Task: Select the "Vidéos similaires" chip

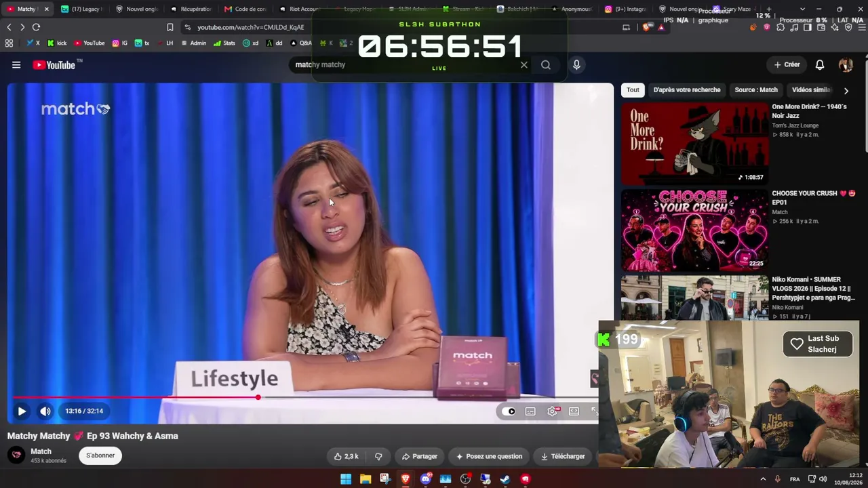Action: [x=812, y=90]
